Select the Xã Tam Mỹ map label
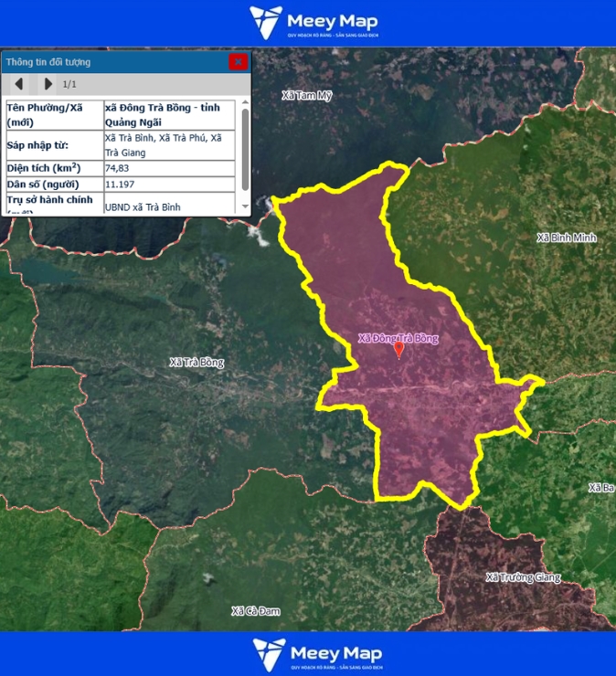 pyautogui.click(x=307, y=95)
